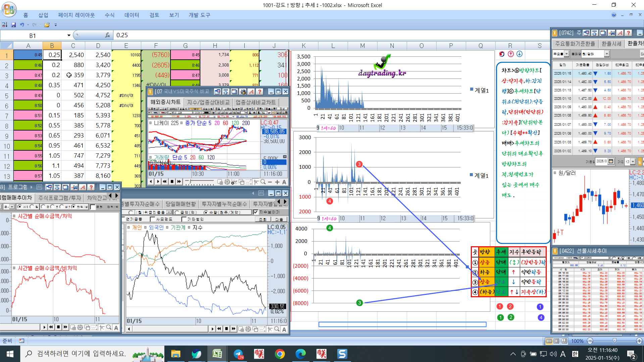This screenshot has height=362, width=644.
Task: Open the period dropdown beside the date field
Action: click(x=633, y=162)
